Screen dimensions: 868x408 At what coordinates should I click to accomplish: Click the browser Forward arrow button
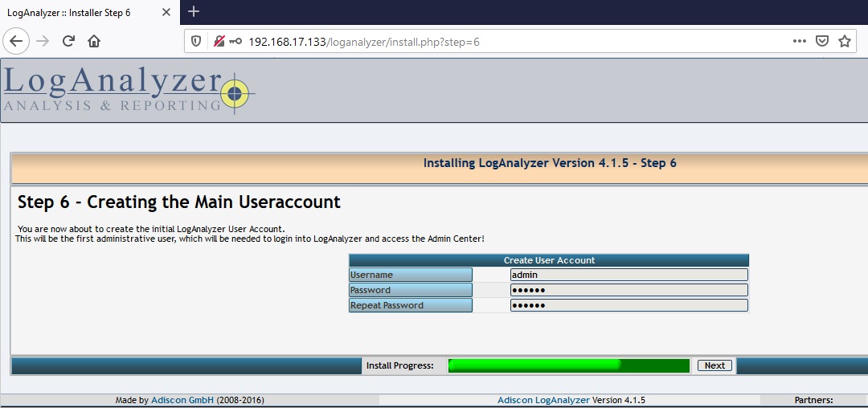pyautogui.click(x=43, y=41)
